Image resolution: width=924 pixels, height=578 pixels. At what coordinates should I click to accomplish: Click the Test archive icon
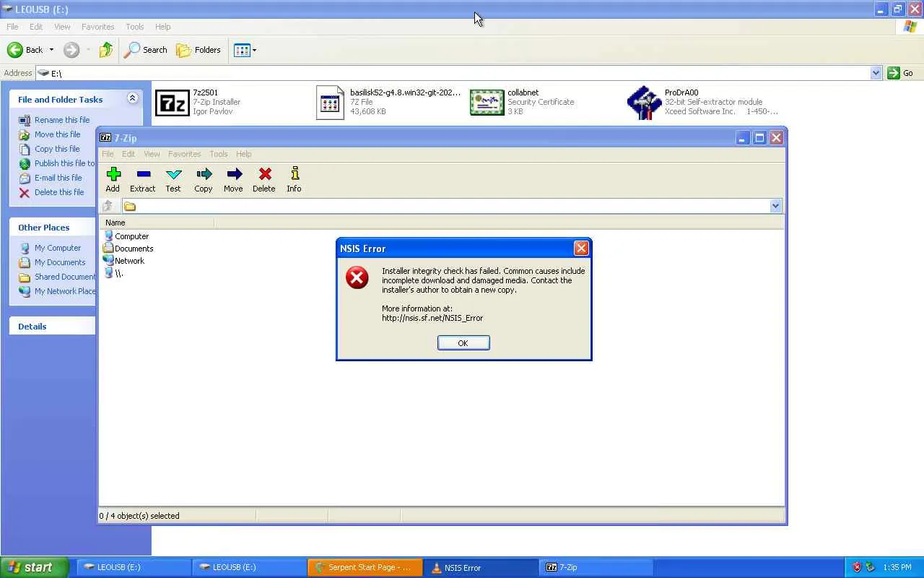click(x=173, y=174)
